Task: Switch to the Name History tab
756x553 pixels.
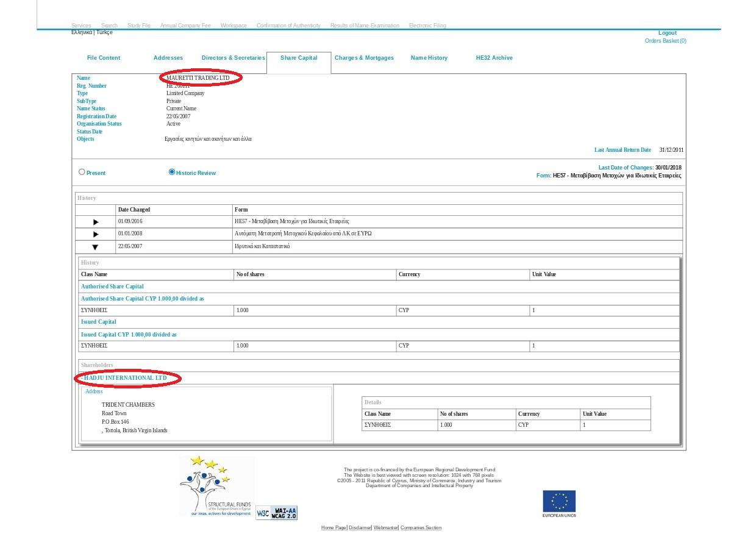Action: coord(429,58)
